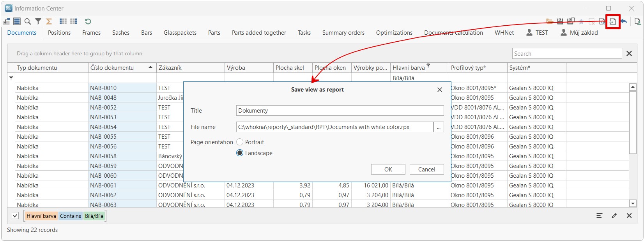Click scrollbar up arrow of the table
The image size is (644, 242).
633,87
